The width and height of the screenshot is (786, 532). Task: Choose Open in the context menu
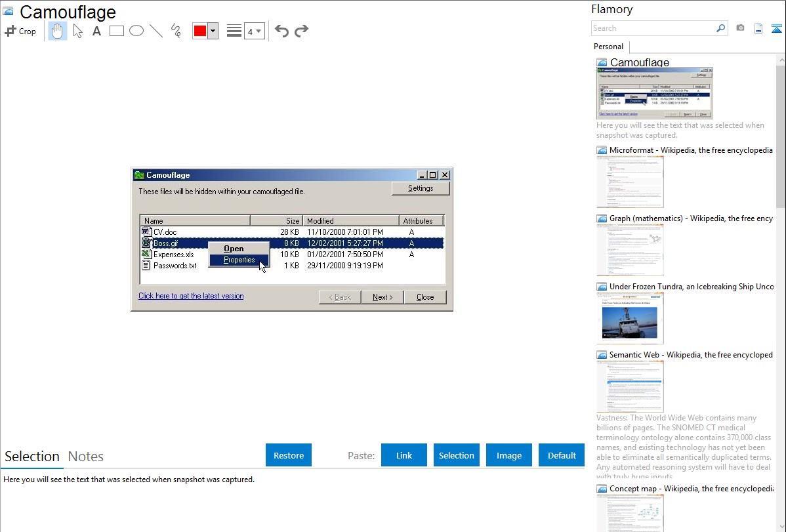click(234, 249)
